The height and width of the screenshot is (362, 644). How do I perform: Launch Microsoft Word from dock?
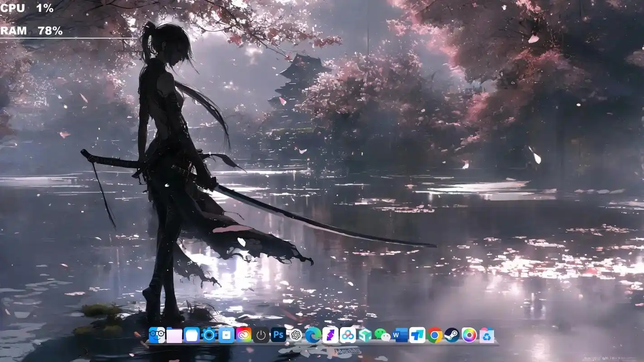(400, 335)
